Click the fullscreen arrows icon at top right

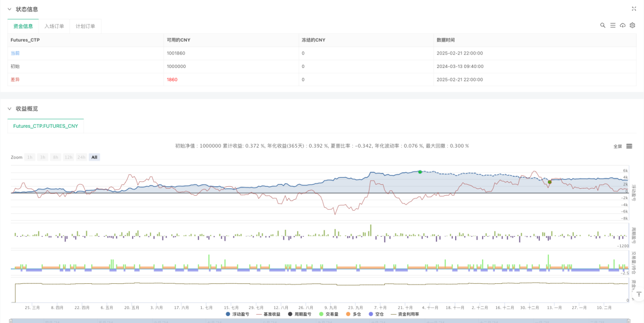tap(634, 9)
